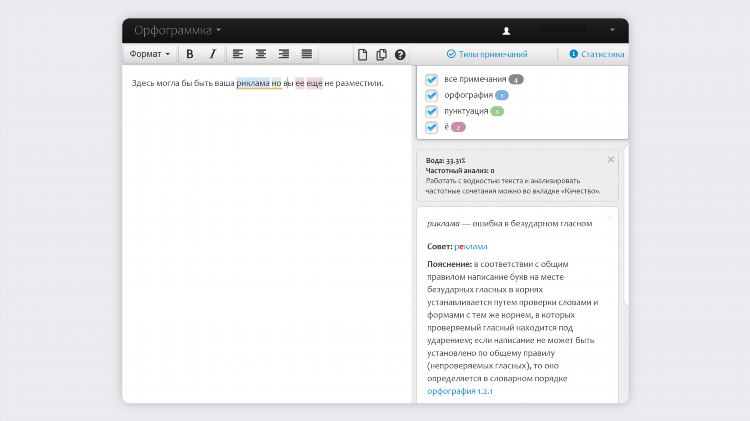Open the Орфограммка menu

[x=177, y=30]
